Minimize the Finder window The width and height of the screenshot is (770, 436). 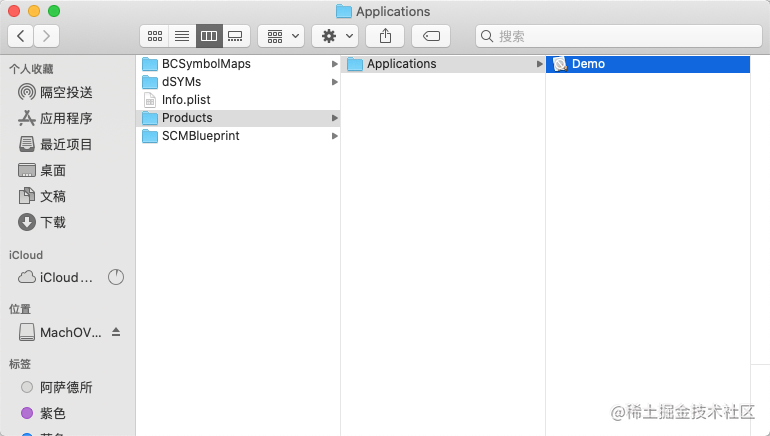(x=34, y=11)
